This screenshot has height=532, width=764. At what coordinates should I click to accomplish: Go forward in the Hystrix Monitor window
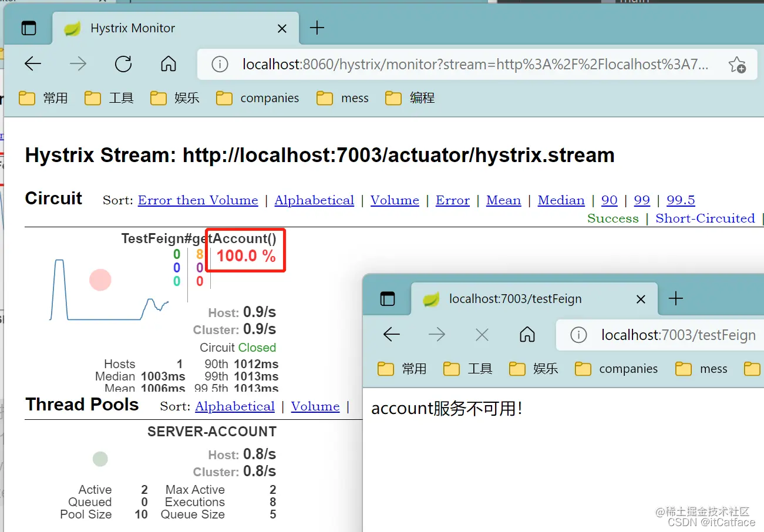tap(78, 64)
